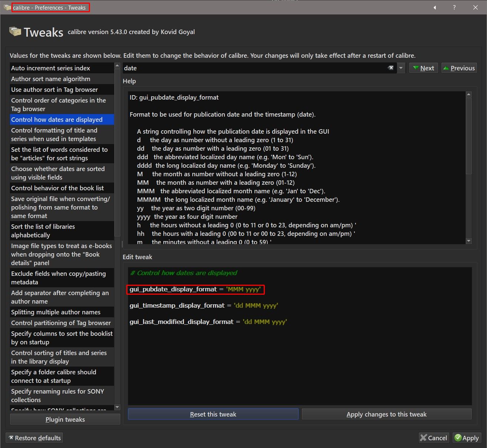Click the Tweaks header books icon
This screenshot has height=448, width=487.
[15, 32]
